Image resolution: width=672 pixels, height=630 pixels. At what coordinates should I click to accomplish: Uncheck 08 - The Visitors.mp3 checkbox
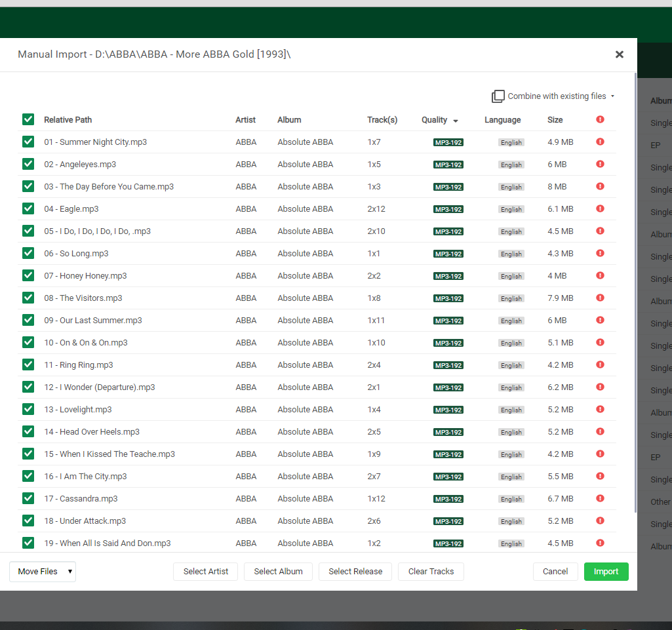pos(28,298)
